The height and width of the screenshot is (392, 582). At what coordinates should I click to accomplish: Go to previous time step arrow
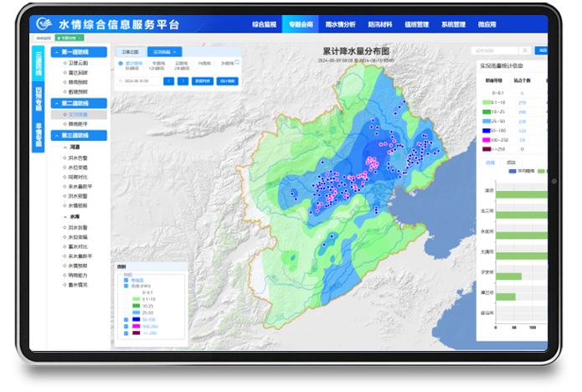168,81
